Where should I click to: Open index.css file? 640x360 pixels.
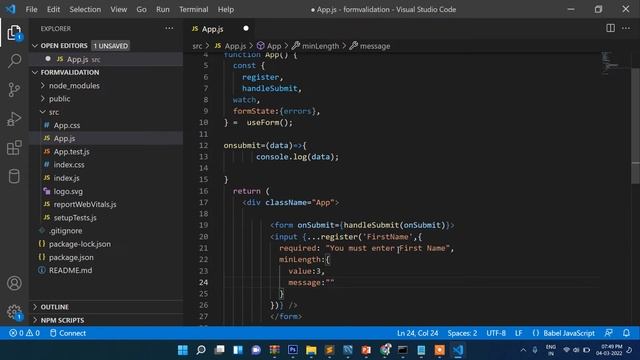pos(106,165)
